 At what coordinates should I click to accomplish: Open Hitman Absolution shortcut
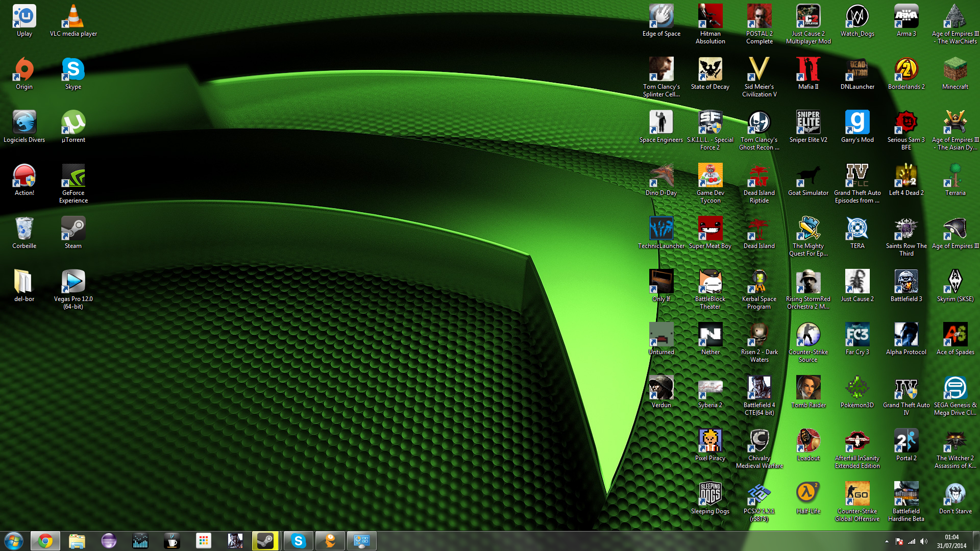pyautogui.click(x=710, y=24)
